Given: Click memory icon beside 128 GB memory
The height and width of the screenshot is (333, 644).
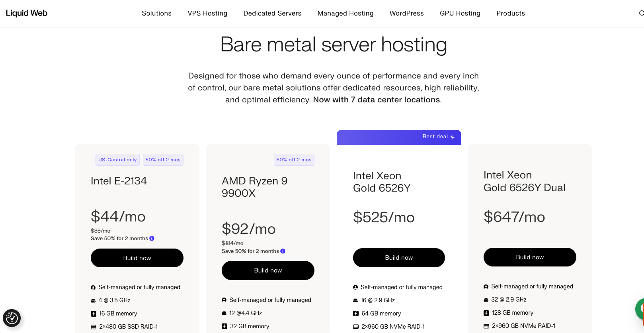Looking at the screenshot, I should [486, 313].
